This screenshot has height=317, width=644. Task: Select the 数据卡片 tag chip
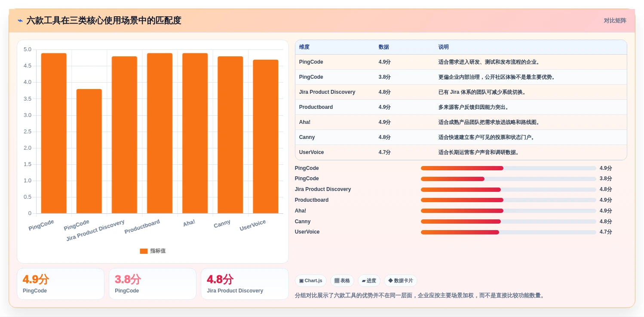[x=400, y=280]
